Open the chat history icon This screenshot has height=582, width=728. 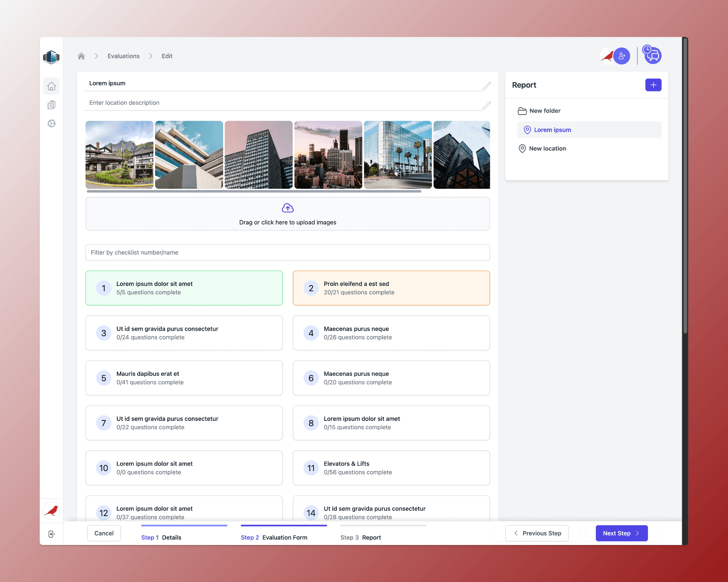pyautogui.click(x=653, y=55)
